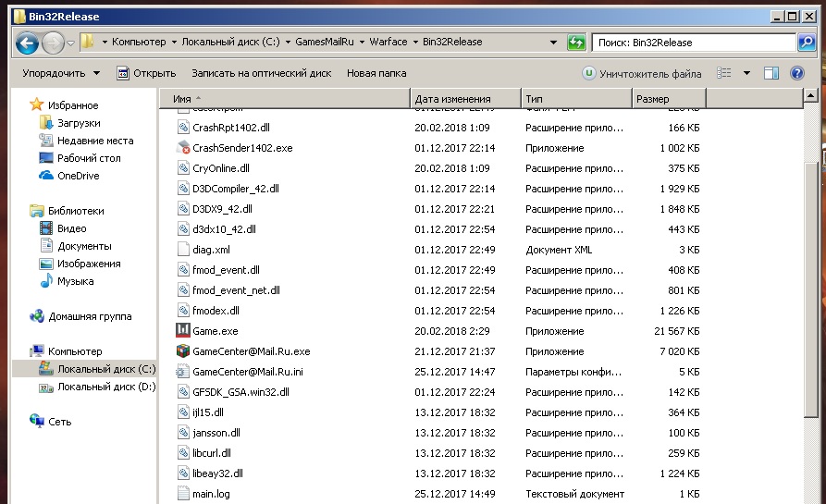Open Недавние места in the sidebar
826x504 pixels.
[x=95, y=141]
